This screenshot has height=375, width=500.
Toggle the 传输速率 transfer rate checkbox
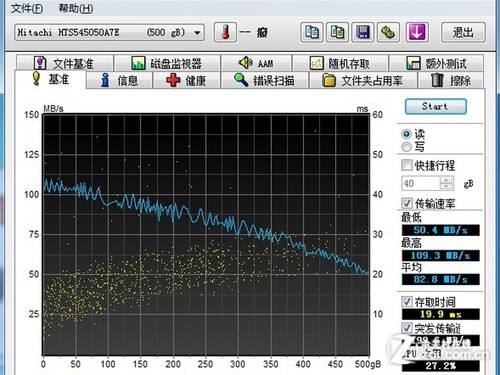coord(407,203)
